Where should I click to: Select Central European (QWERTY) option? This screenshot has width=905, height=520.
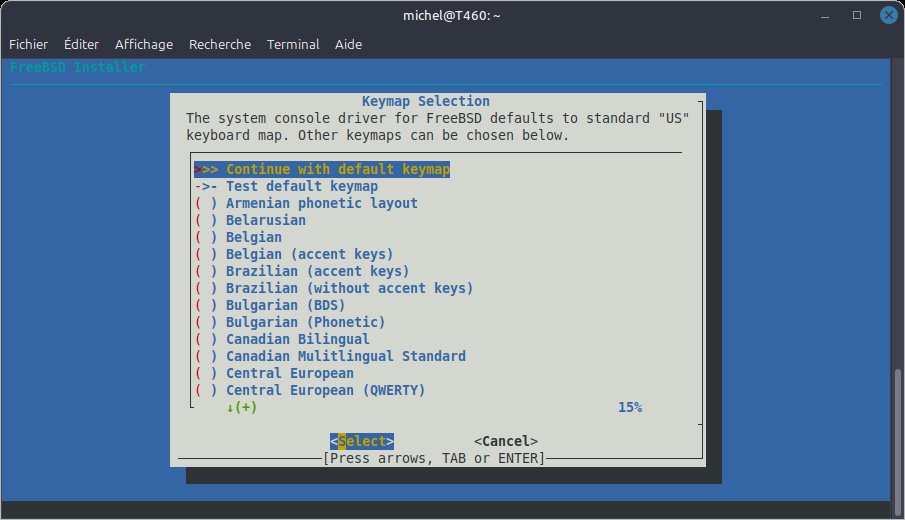pyautogui.click(x=325, y=390)
